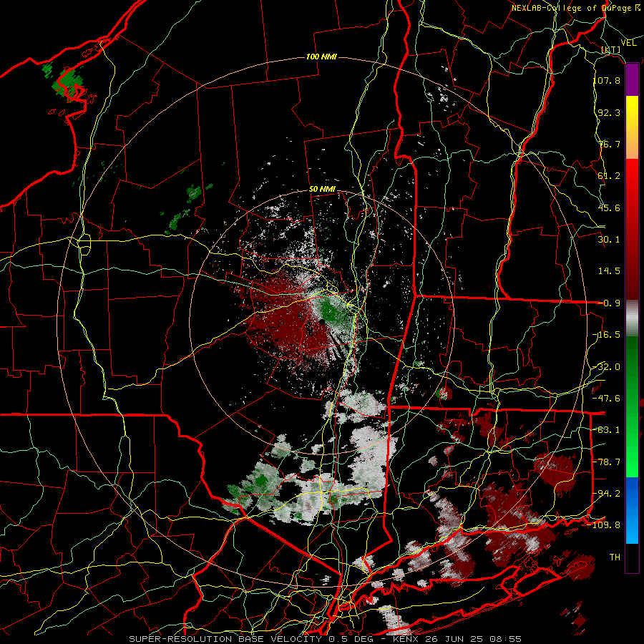The image size is (644, 644).
Task: Click the gray color scale segment
Action: click(x=632, y=318)
